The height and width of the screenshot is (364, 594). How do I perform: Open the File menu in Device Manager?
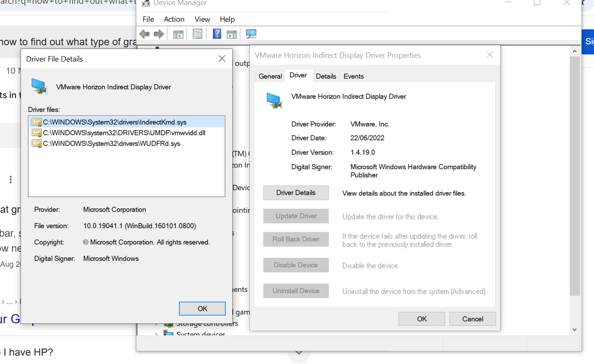[x=148, y=19]
